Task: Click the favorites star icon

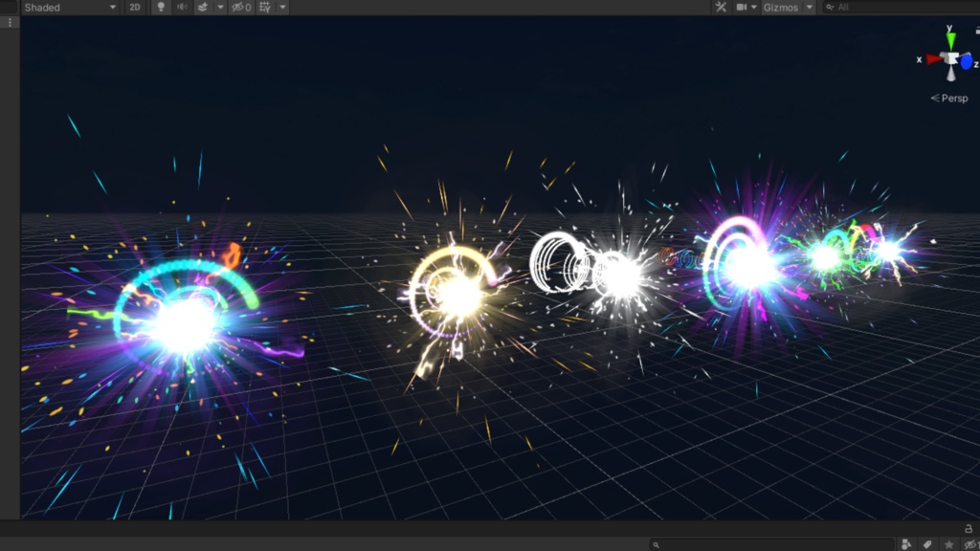Action: pyautogui.click(x=948, y=544)
